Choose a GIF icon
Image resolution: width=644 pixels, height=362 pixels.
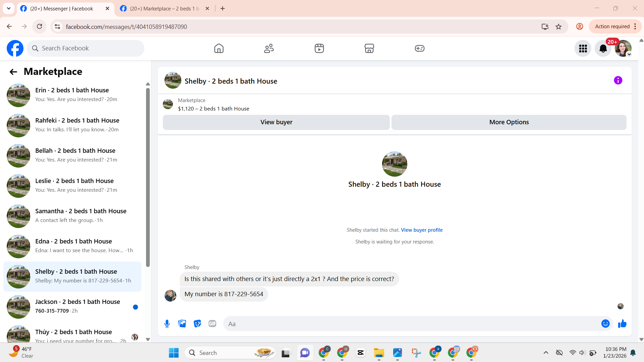212,324
